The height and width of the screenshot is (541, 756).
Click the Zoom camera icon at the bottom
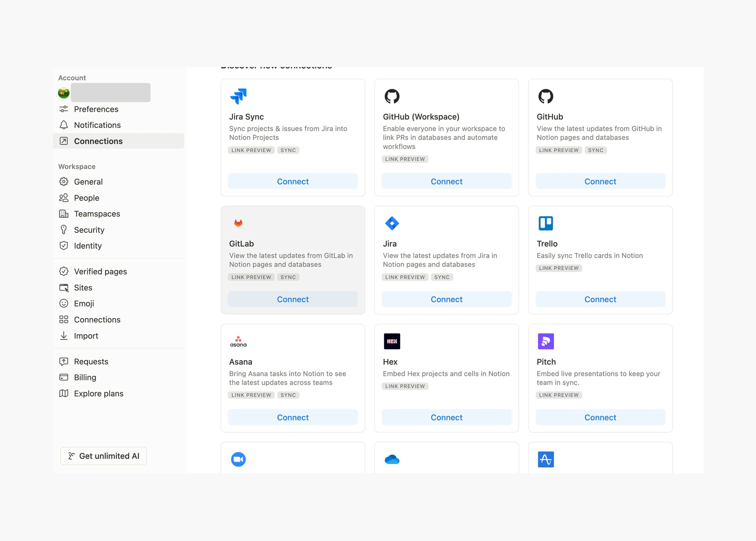238,459
